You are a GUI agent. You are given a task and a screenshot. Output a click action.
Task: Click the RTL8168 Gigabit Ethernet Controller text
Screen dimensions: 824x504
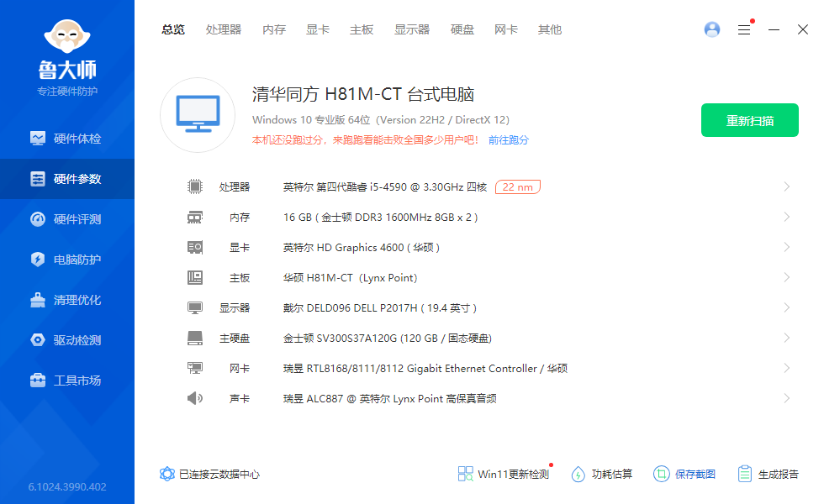point(425,369)
